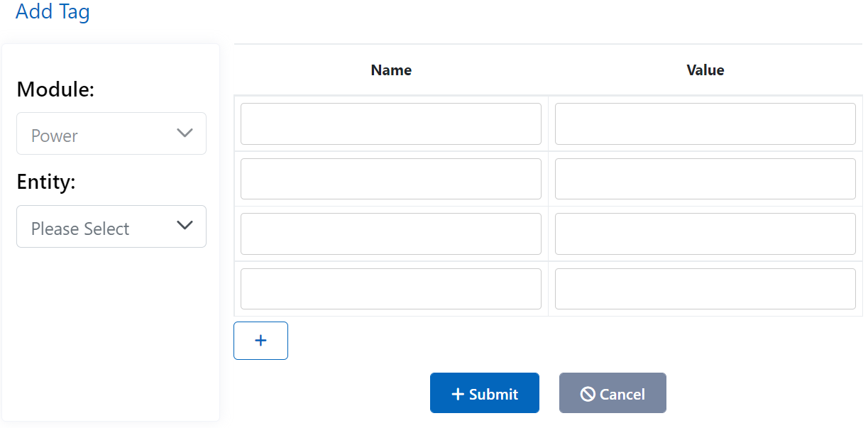This screenshot has height=428, width=868.
Task: Click the first Name input field
Action: click(x=390, y=124)
